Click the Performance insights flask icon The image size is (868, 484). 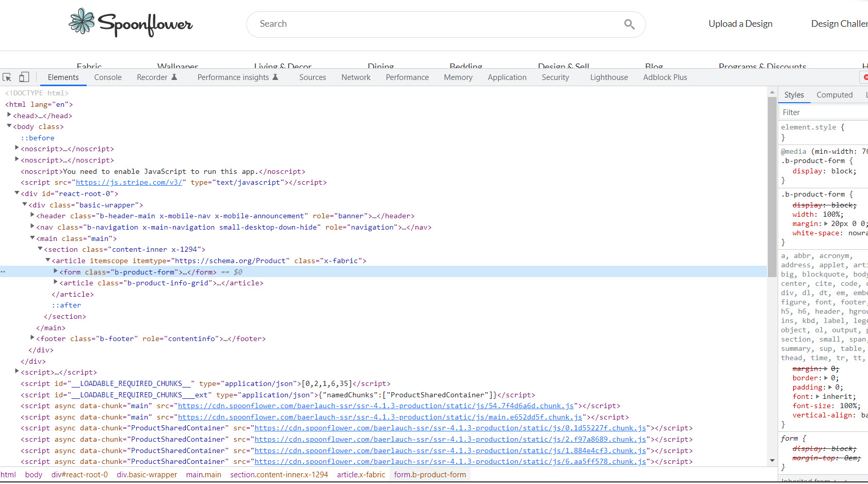[276, 77]
